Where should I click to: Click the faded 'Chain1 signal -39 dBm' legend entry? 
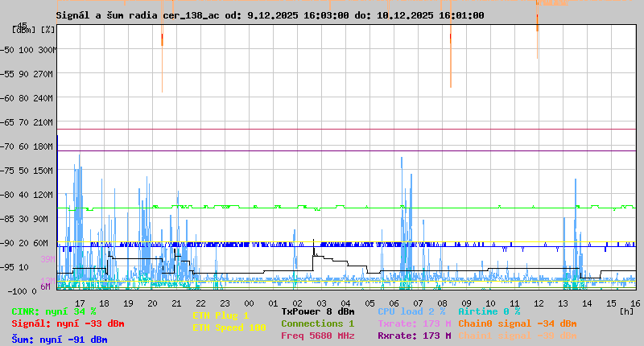pyautogui.click(x=518, y=336)
